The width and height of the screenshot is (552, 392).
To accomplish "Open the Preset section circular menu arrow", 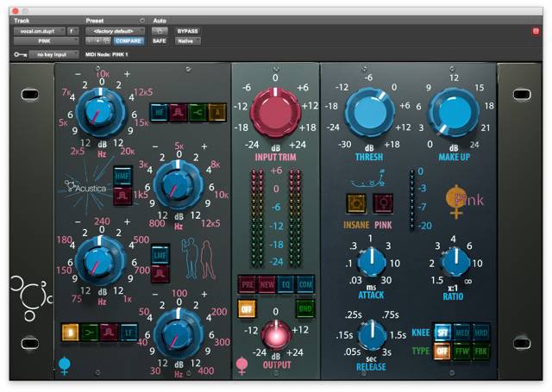I will pyautogui.click(x=141, y=21).
